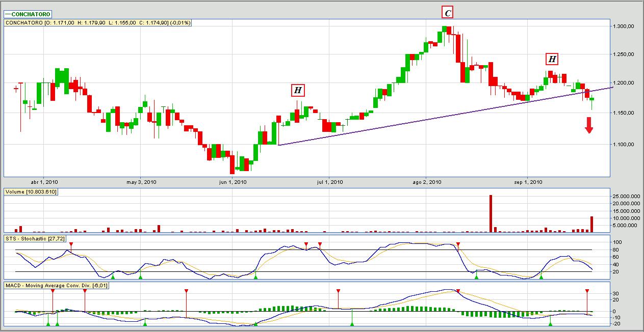644x332 pixels.
Task: Click the 40 label on Stochastic axis
Action: 616,265
